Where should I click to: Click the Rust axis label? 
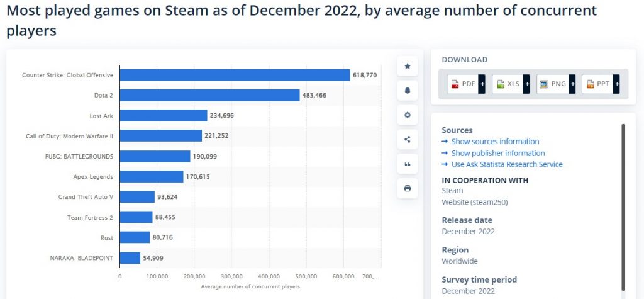[107, 238]
